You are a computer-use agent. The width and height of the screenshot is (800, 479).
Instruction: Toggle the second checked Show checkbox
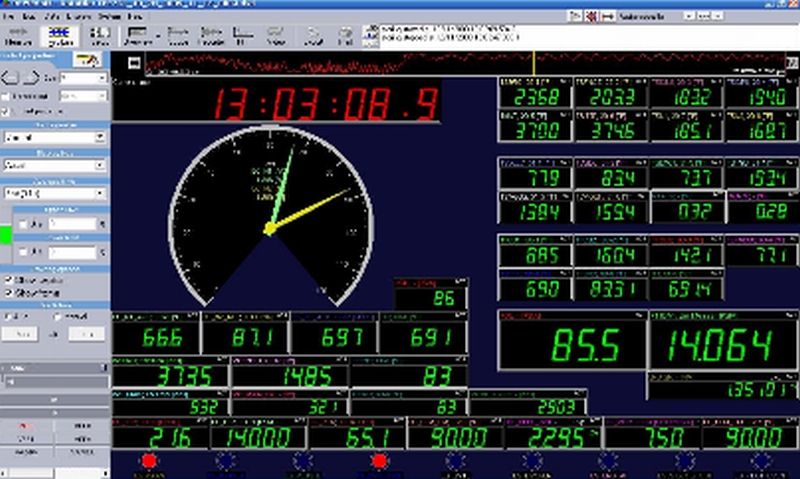point(9,293)
